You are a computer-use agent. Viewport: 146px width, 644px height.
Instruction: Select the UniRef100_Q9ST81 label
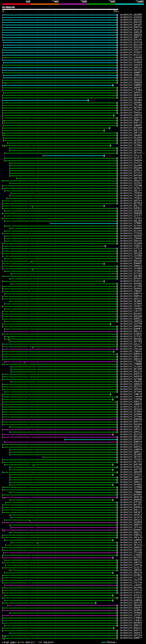pos(131,151)
